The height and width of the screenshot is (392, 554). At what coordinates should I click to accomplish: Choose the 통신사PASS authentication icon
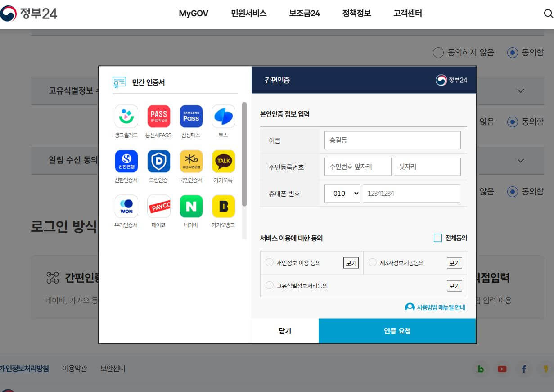point(159,117)
